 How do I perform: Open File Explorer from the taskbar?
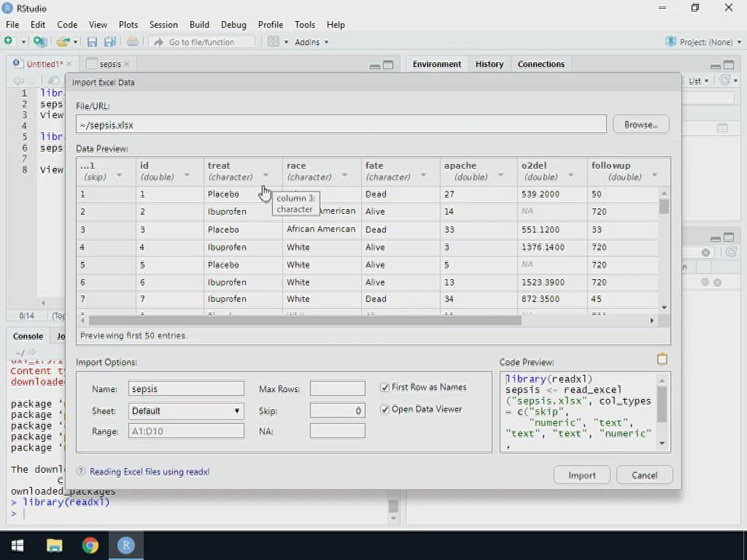click(54, 545)
